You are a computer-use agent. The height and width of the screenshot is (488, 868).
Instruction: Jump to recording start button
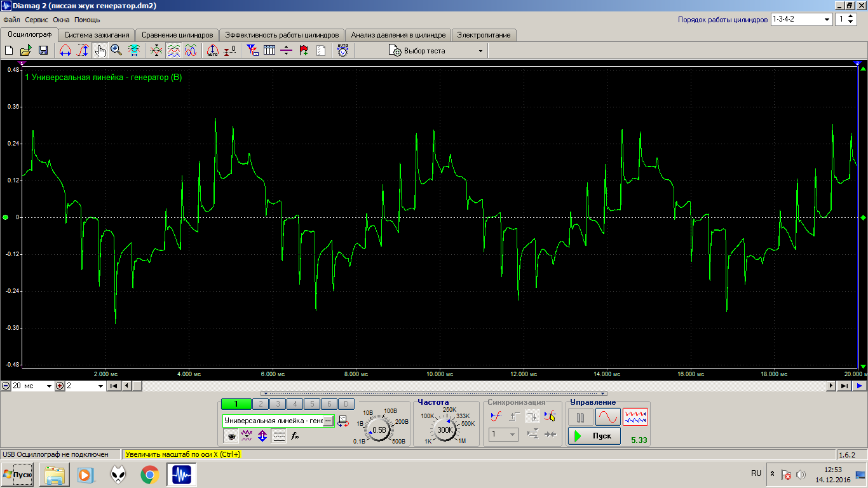coord(114,386)
